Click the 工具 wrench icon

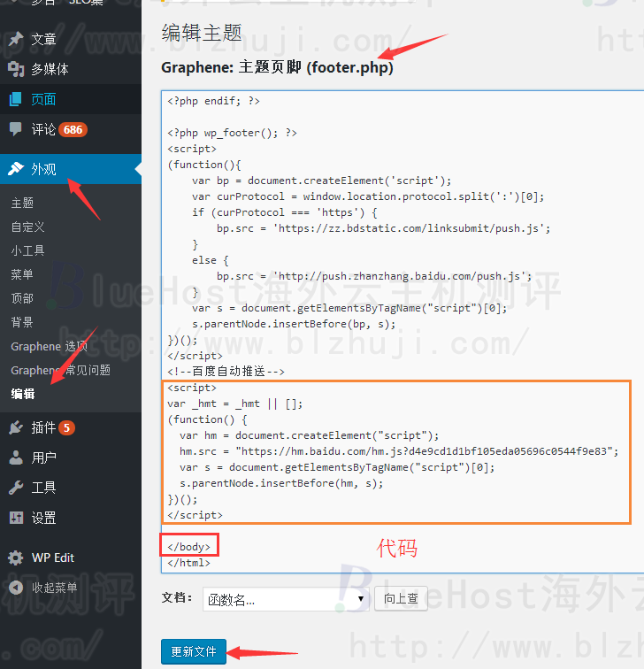pos(16,488)
